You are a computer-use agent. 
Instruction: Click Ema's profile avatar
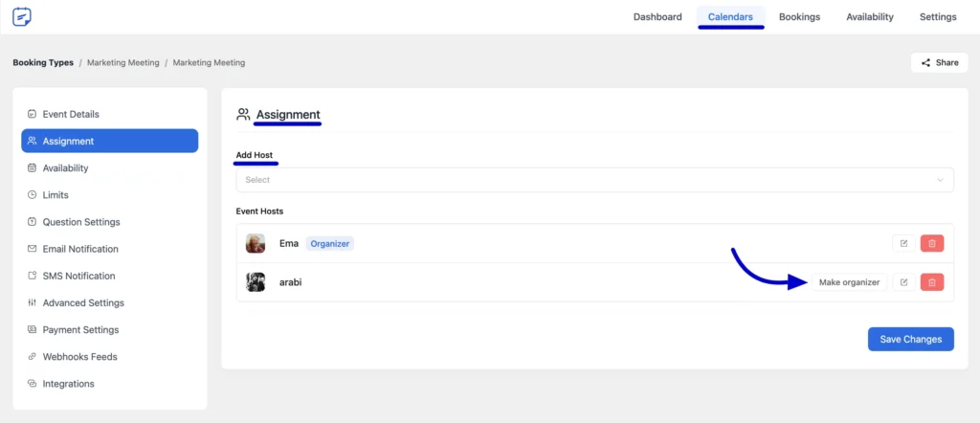(x=256, y=243)
